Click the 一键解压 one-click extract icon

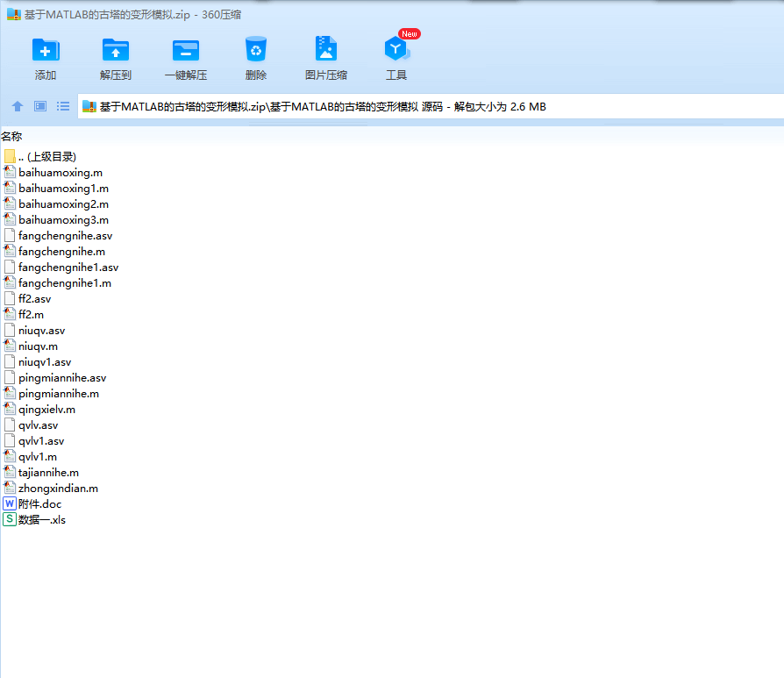coord(186,50)
